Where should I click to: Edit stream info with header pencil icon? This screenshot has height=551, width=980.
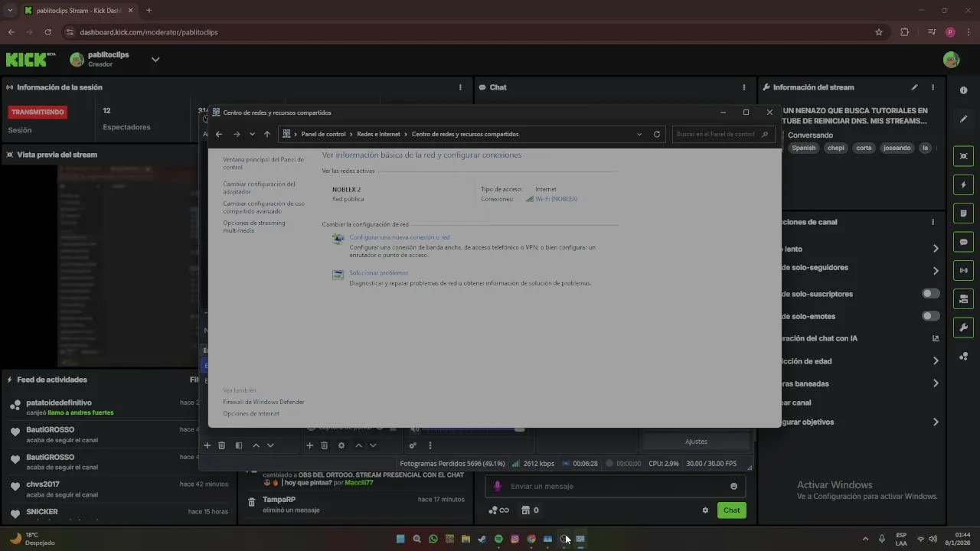tap(914, 87)
